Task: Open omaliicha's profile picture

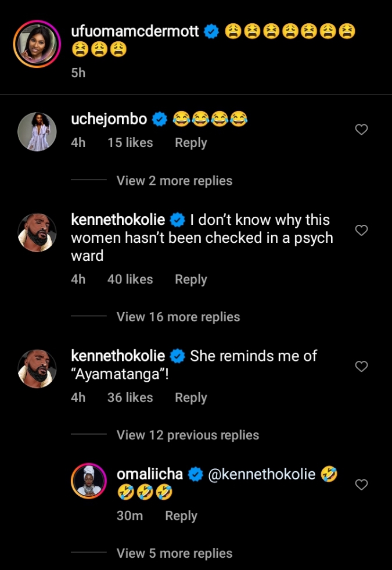Action: pos(89,482)
